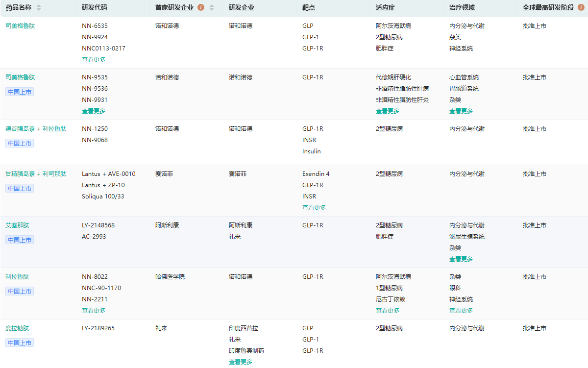Open the 德谷胰岛素 + 利拉鲁肽 drug page

point(36,129)
